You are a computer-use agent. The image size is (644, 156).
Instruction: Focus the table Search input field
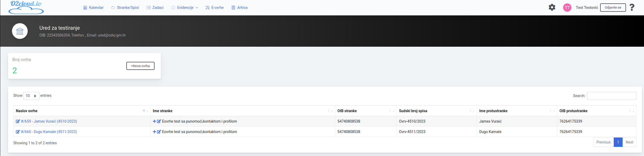tap(612, 96)
